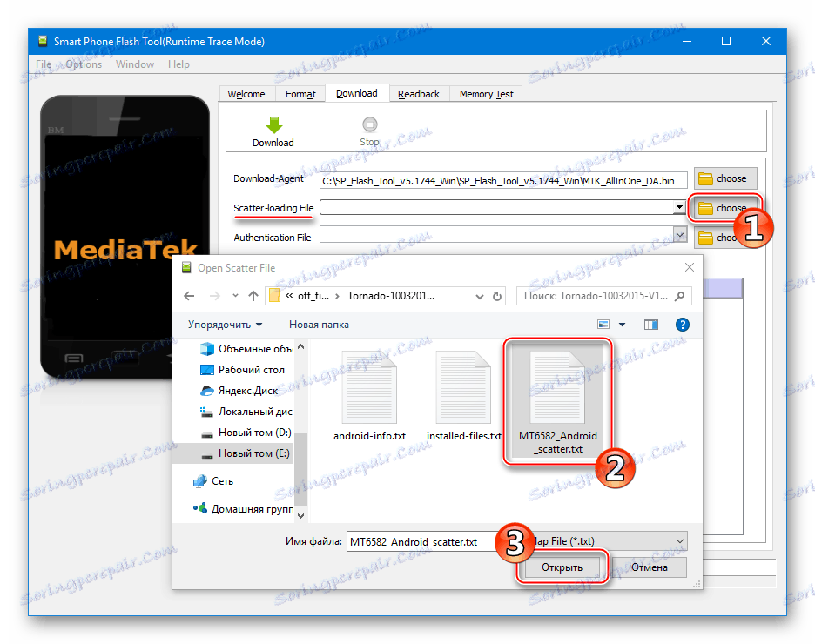Click choose button for Authentication File
The image size is (815, 644).
point(720,238)
